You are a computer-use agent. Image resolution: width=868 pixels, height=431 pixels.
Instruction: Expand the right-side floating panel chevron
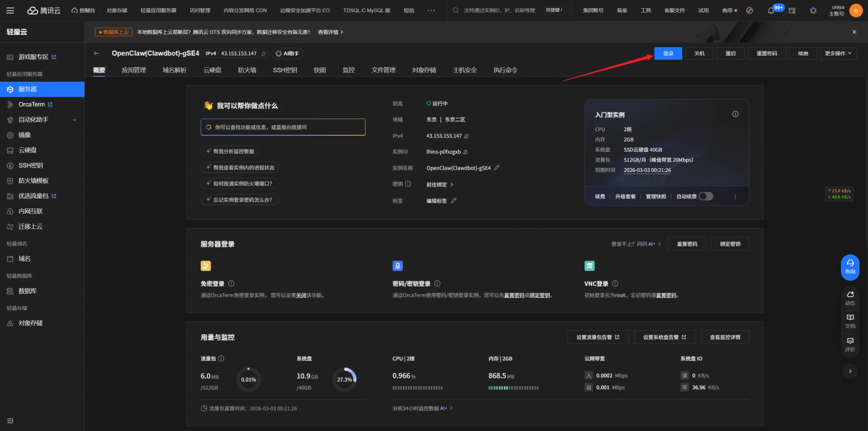(x=850, y=371)
